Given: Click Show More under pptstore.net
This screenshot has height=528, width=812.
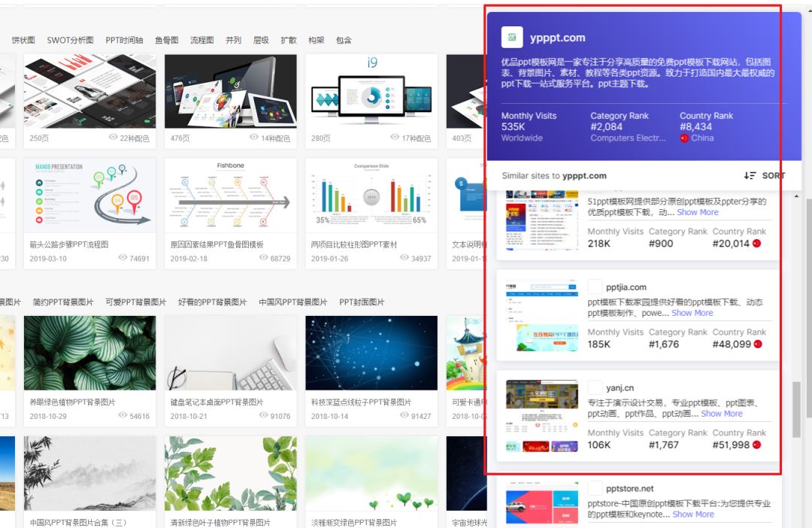Looking at the screenshot, I should (693, 514).
